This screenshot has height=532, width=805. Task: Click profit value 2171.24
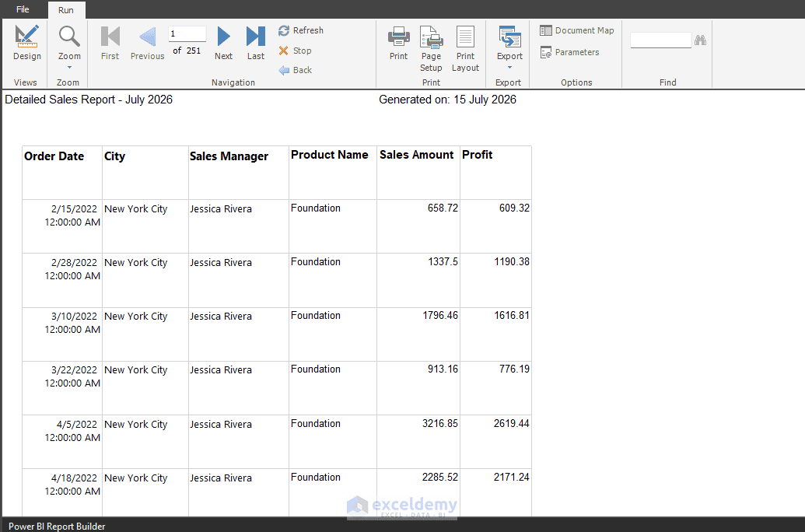point(511,477)
